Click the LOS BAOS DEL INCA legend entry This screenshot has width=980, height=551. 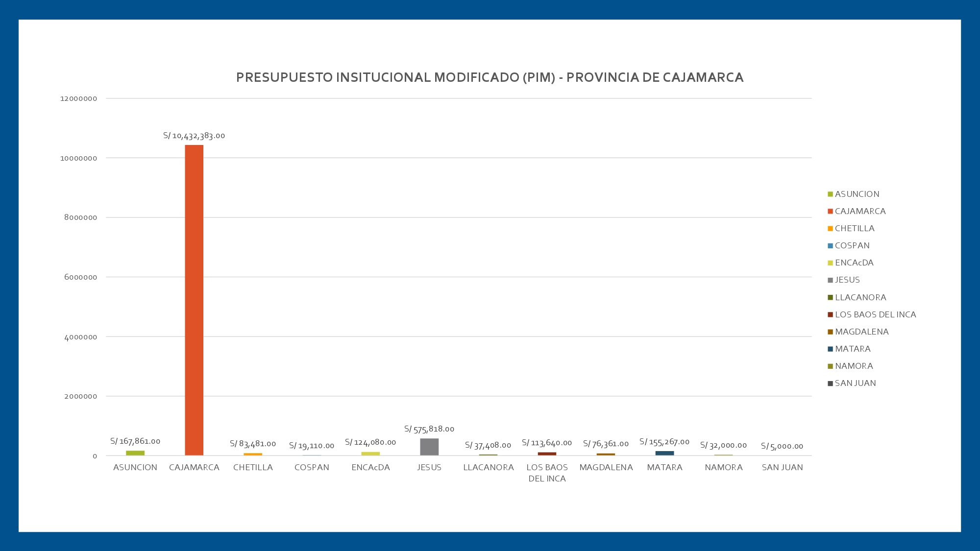pyautogui.click(x=875, y=314)
